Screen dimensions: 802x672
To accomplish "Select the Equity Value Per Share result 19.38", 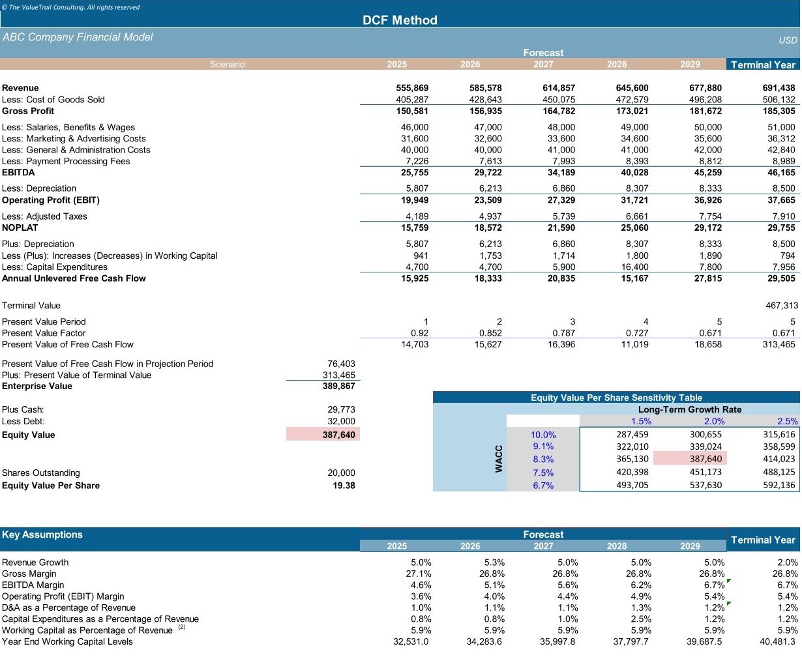I will point(344,486).
